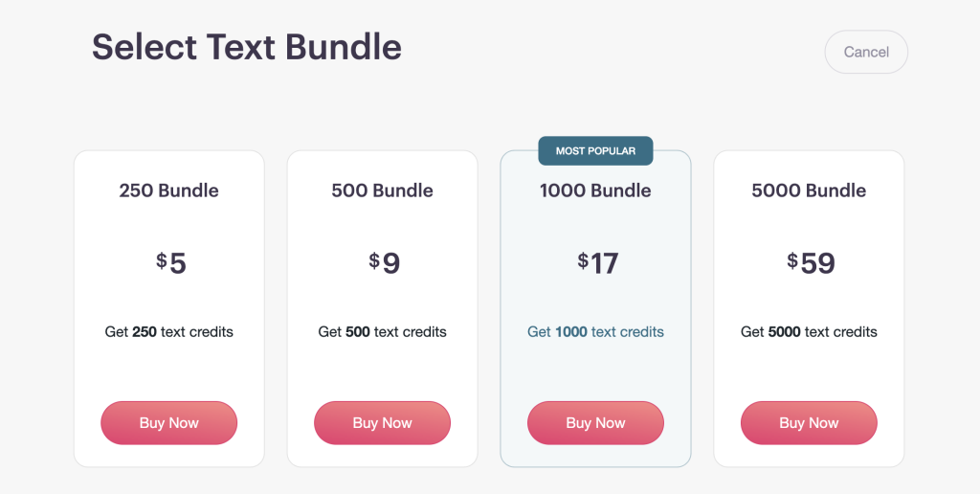The image size is (980, 494).
Task: Click the Get 1000 text credits description
Action: (x=595, y=332)
